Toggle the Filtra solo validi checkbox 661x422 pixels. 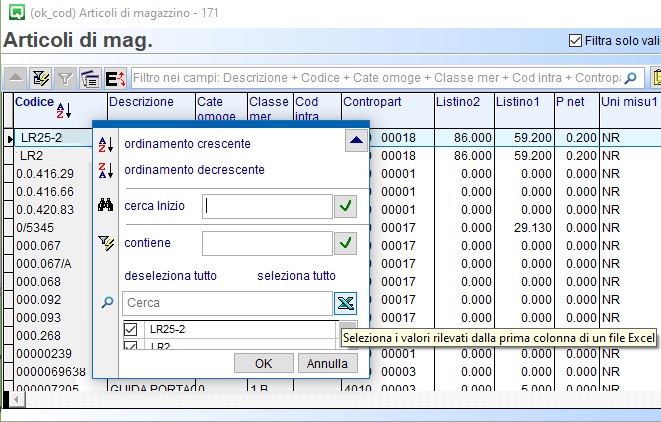[x=574, y=41]
